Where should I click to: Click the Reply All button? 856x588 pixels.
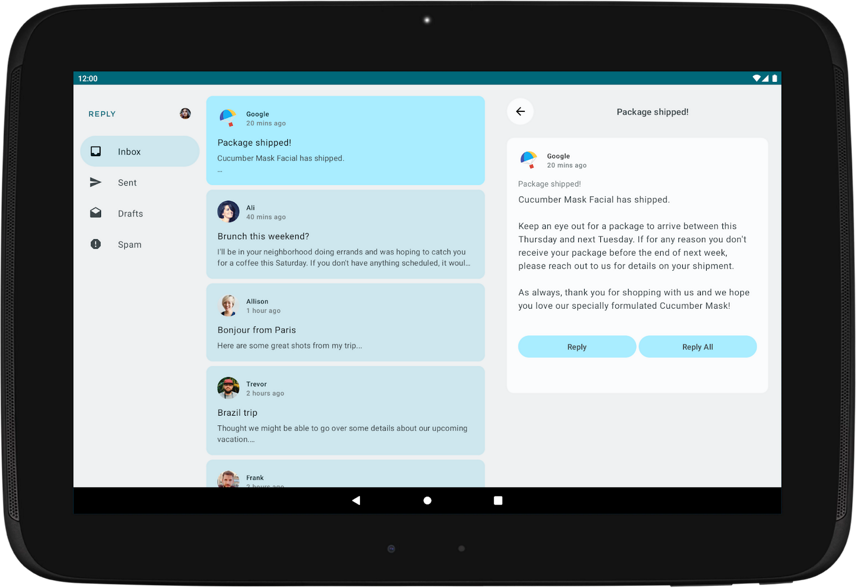[x=697, y=347]
